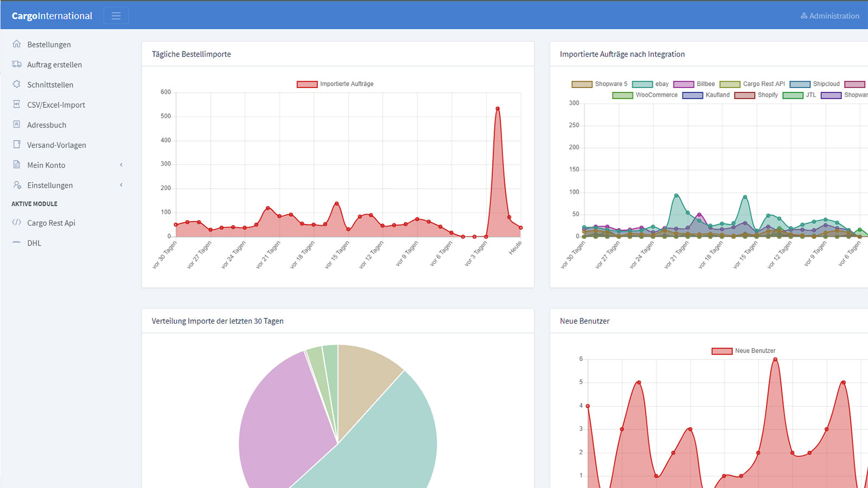This screenshot has height=488, width=868.
Task: Toggle Shopware 5 legend swatch
Action: (x=582, y=84)
